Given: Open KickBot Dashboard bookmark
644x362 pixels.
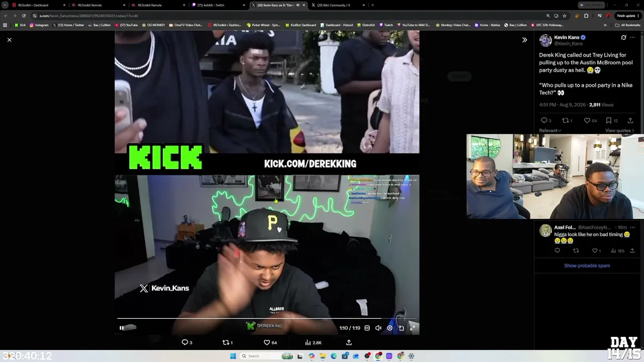Looking at the screenshot, I should pos(301,25).
